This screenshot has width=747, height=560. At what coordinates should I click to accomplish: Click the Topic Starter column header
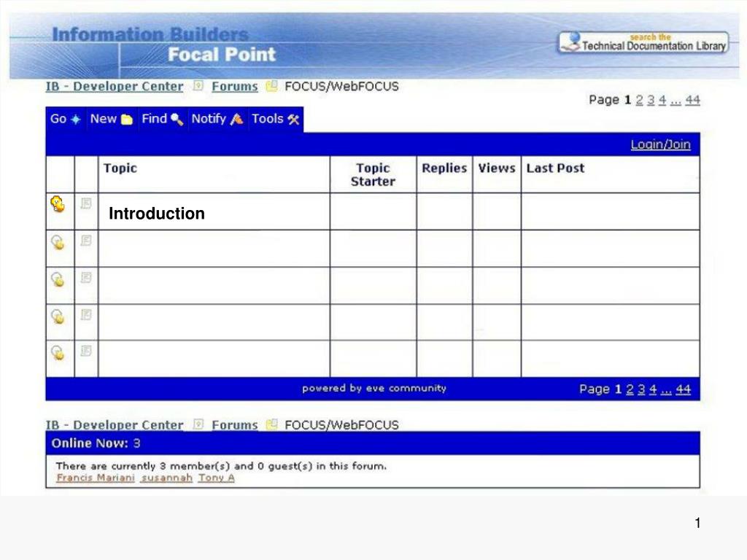(x=373, y=175)
